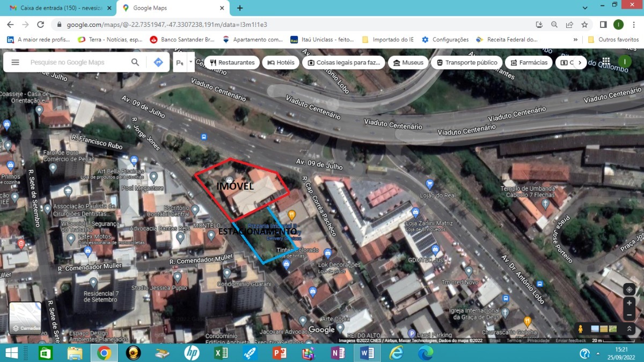Filter the map by Hotéis
Viewport: 644px width, 362px height.
[x=280, y=62]
